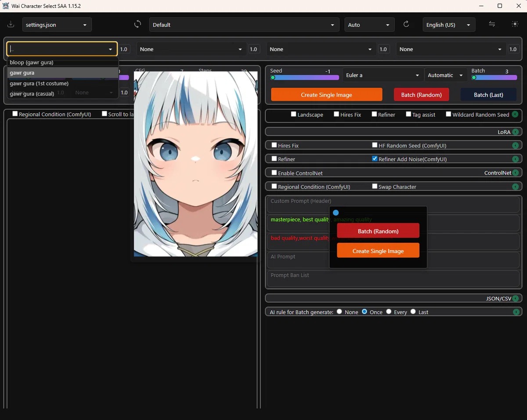Image resolution: width=527 pixels, height=420 pixels.
Task: Enable the Tag assist checkbox
Action: tap(408, 114)
